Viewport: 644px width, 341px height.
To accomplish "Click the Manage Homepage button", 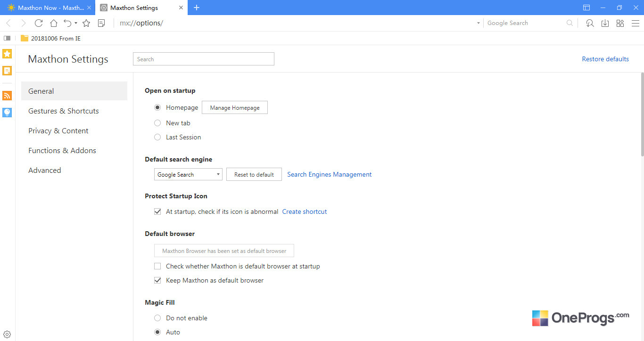I will (235, 107).
